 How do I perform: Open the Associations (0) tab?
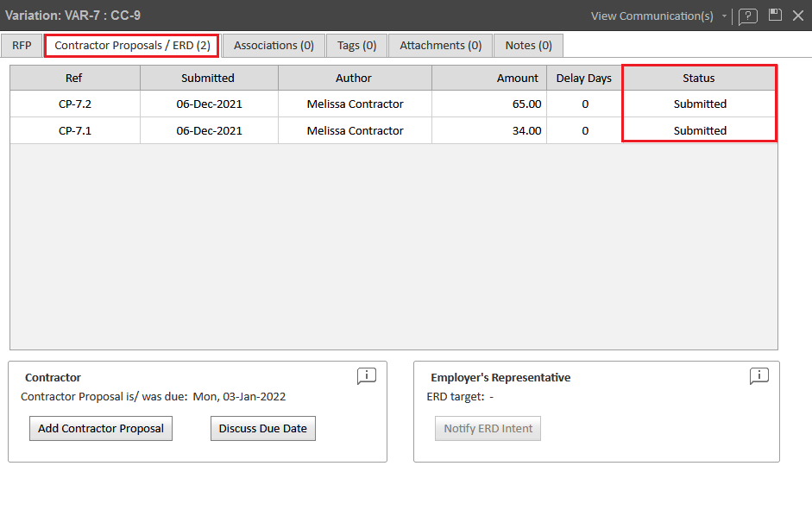click(x=274, y=45)
